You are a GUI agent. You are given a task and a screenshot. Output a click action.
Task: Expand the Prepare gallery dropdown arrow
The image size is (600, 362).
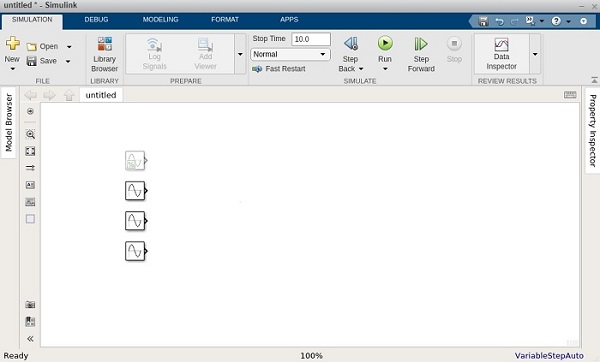click(x=240, y=54)
